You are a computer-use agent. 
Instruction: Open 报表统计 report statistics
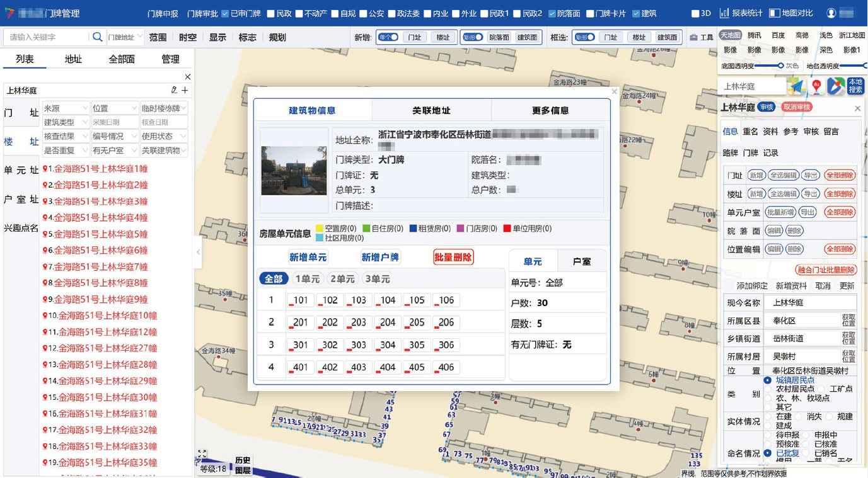coord(741,13)
